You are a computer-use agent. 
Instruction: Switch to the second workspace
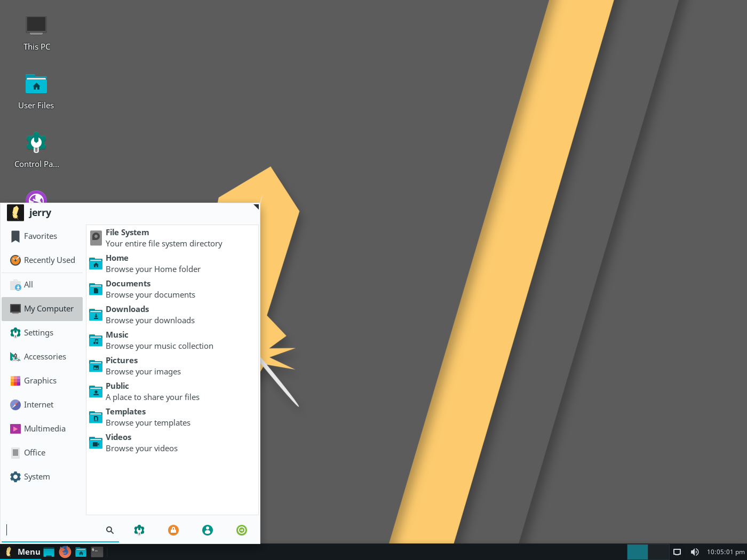(x=658, y=552)
